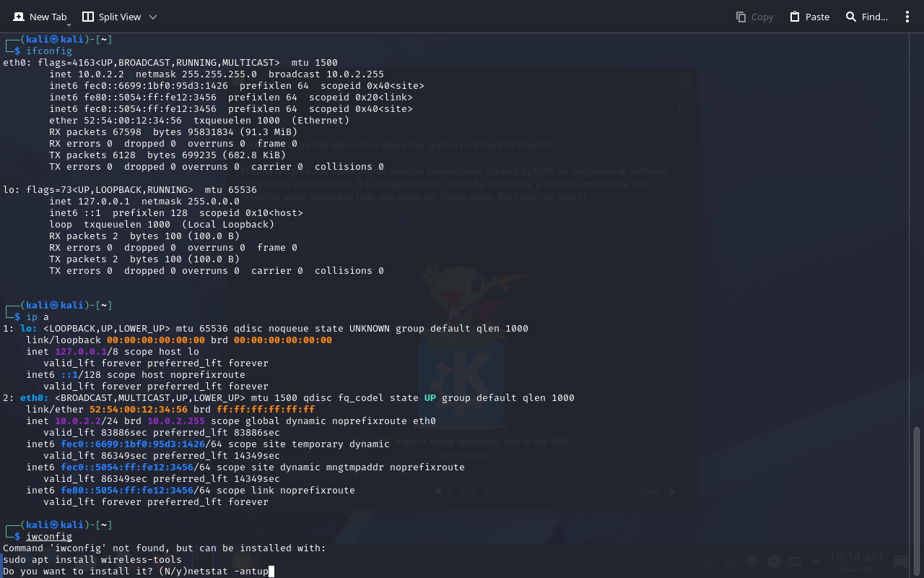Toggle the muted notifications tray icon
The image size is (924, 578).
pyautogui.click(x=709, y=561)
